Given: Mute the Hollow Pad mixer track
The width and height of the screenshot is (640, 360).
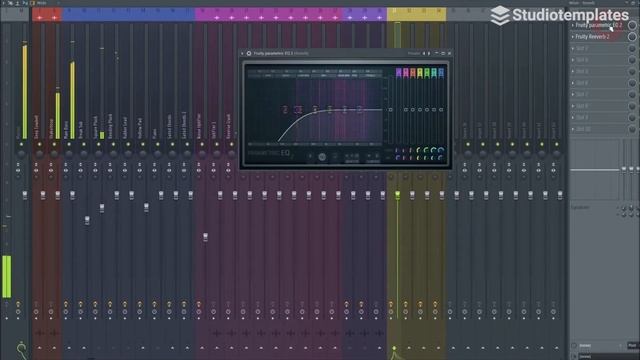Looking at the screenshot, I should click(142, 144).
